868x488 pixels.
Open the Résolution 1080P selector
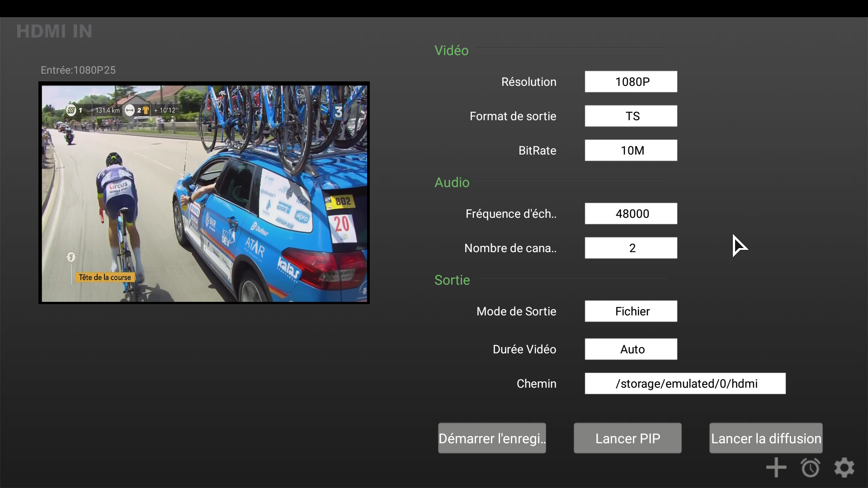coord(631,82)
